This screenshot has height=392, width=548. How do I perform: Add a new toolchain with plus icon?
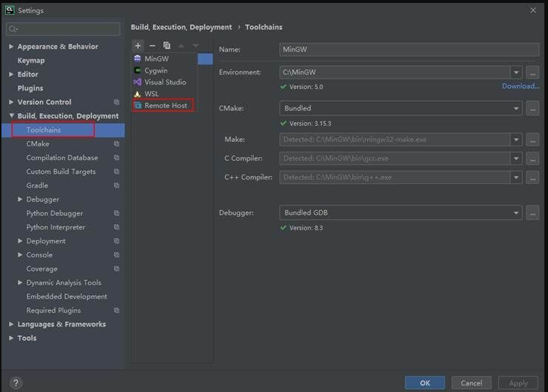pyautogui.click(x=138, y=46)
